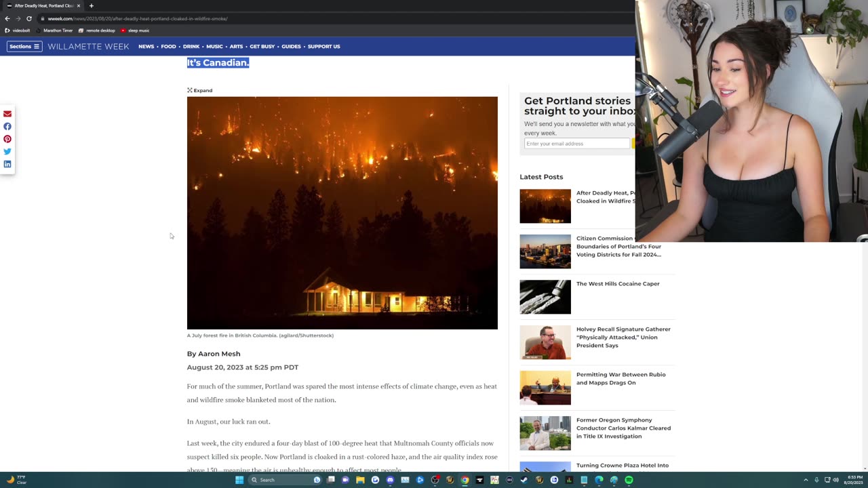Open Steam from taskbar

[x=524, y=480]
